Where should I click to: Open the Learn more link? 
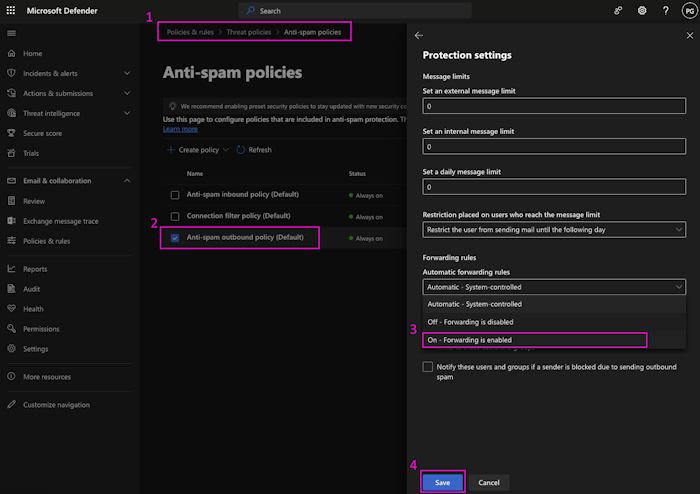pos(180,129)
